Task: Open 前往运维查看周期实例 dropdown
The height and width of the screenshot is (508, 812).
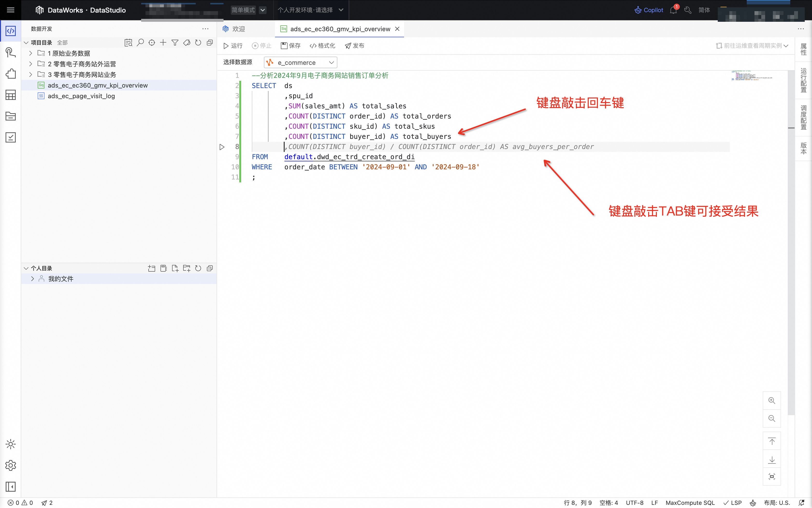Action: (x=752, y=46)
